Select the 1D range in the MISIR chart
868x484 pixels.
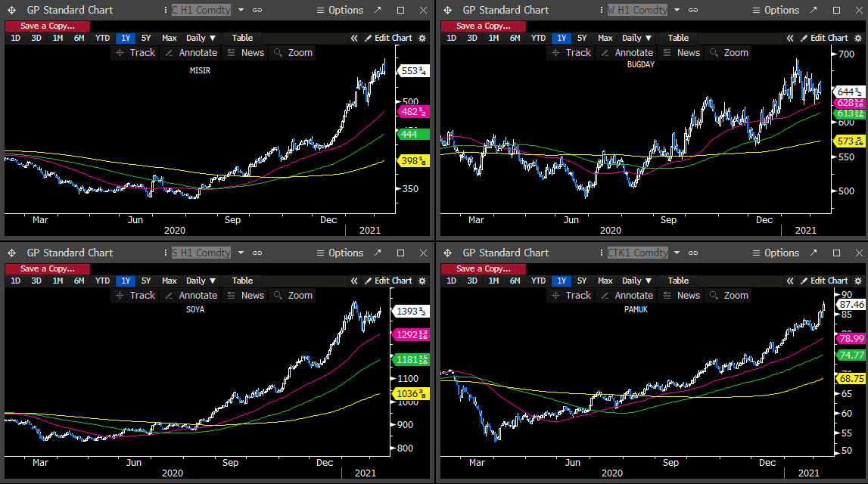(15, 38)
